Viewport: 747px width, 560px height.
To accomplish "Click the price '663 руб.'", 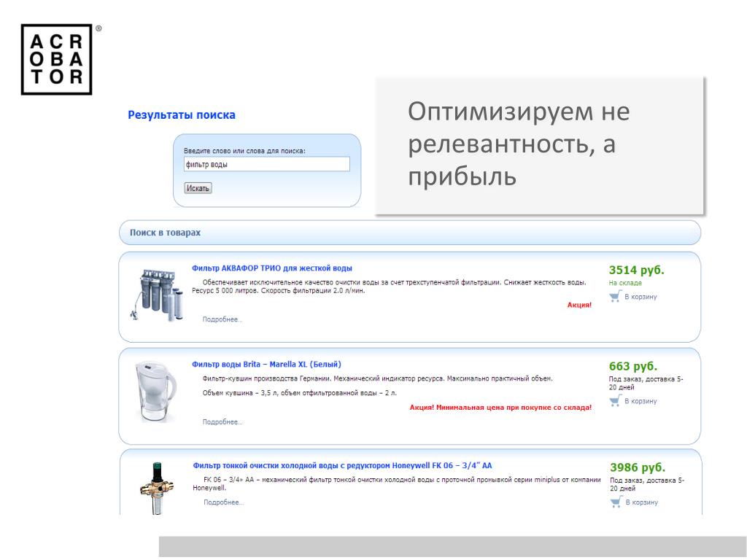I will 633,366.
